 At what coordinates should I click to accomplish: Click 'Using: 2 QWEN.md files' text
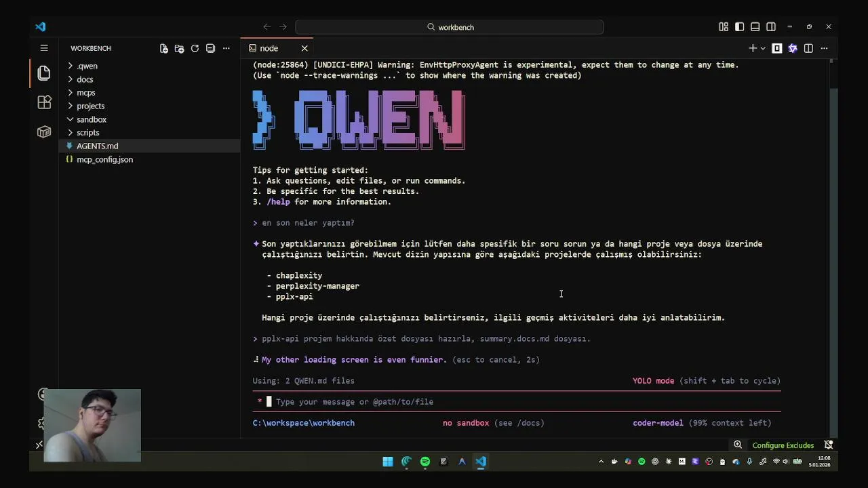(x=304, y=381)
